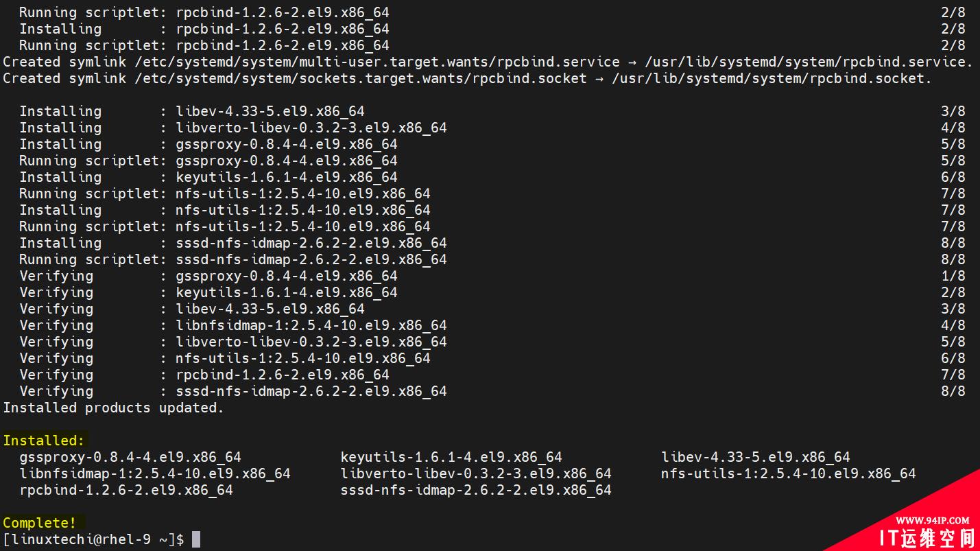Screen dimensions: 980x551
Task: Click the rpcbind.socket symlink path /usr/lib/systemd/system/rpcbind.socket
Action: pos(772,78)
